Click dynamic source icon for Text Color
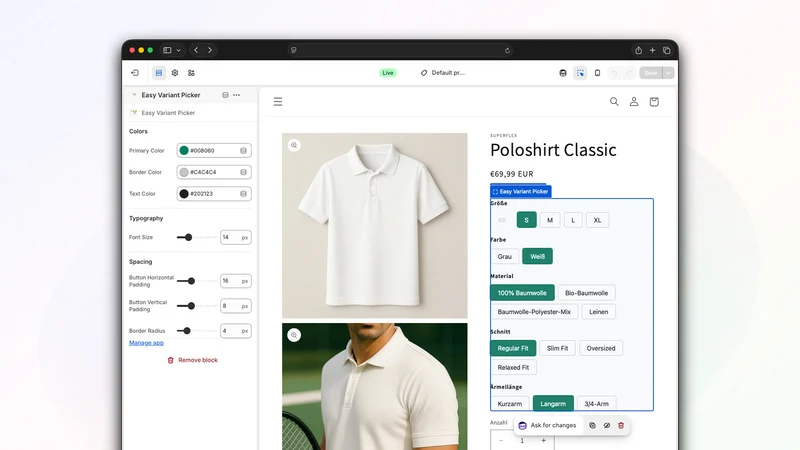The width and height of the screenshot is (800, 450). pos(243,194)
